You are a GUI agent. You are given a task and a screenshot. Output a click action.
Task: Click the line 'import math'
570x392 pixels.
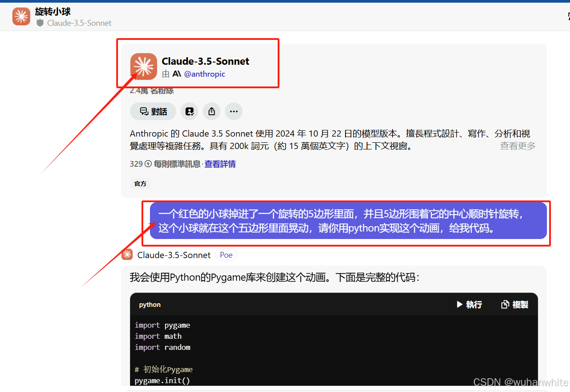pyautogui.click(x=158, y=336)
